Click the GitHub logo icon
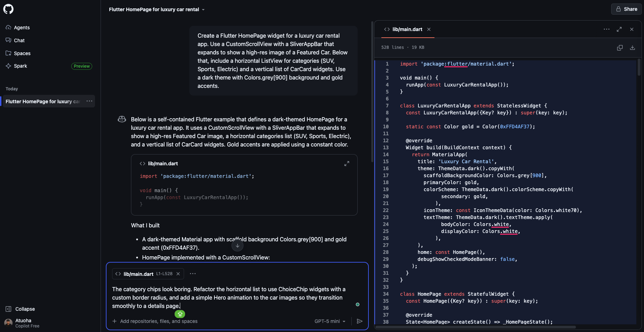The height and width of the screenshot is (332, 644). click(x=8, y=9)
